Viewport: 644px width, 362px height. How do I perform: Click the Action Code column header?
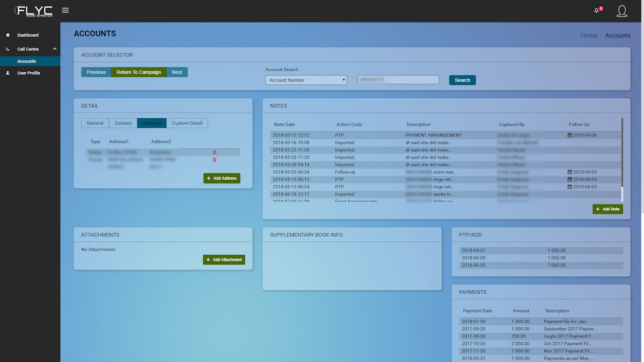[x=349, y=124]
